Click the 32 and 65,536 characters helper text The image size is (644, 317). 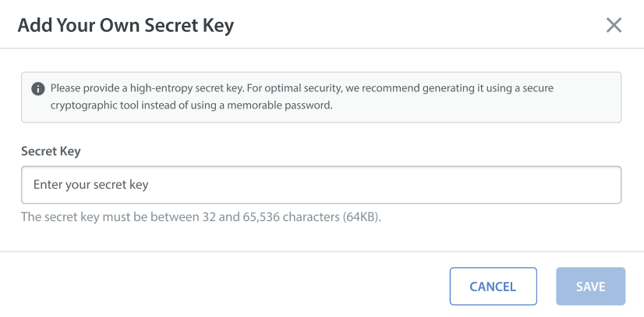(x=201, y=217)
